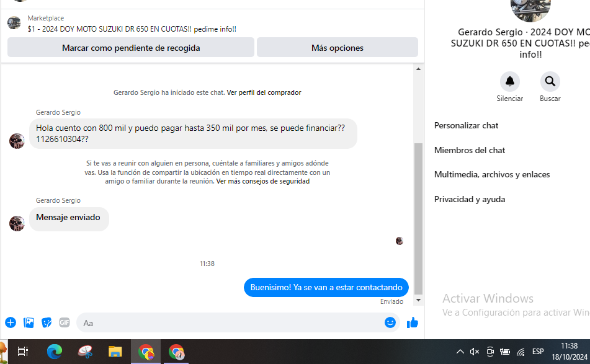Screen dimensions: 590x364
Task: Select the Hola cuento con 800 mil message
Action: (193, 133)
